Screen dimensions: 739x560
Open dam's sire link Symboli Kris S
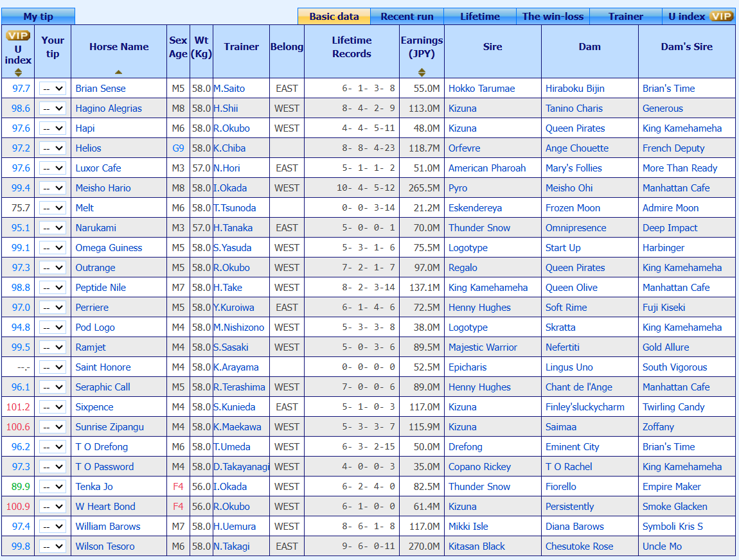(673, 527)
